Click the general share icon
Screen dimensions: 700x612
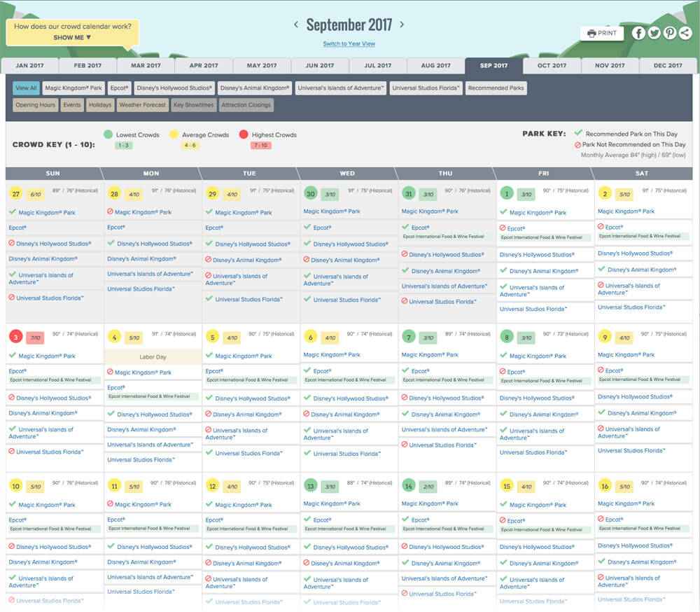685,33
